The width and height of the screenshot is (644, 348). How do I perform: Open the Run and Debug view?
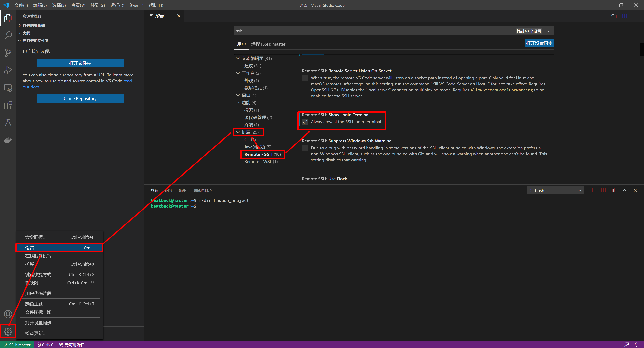tap(8, 70)
